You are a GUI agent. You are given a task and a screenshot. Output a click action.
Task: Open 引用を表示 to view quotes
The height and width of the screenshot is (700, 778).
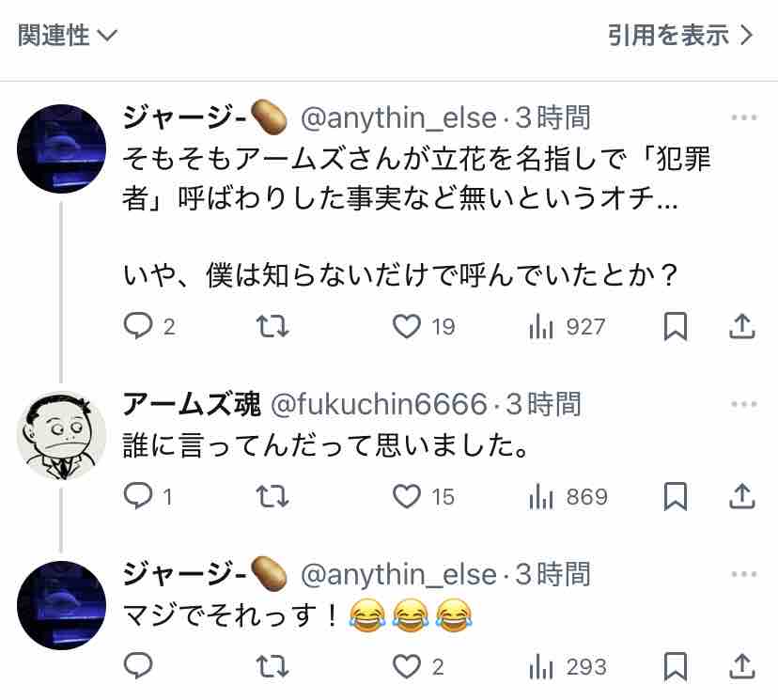(680, 35)
